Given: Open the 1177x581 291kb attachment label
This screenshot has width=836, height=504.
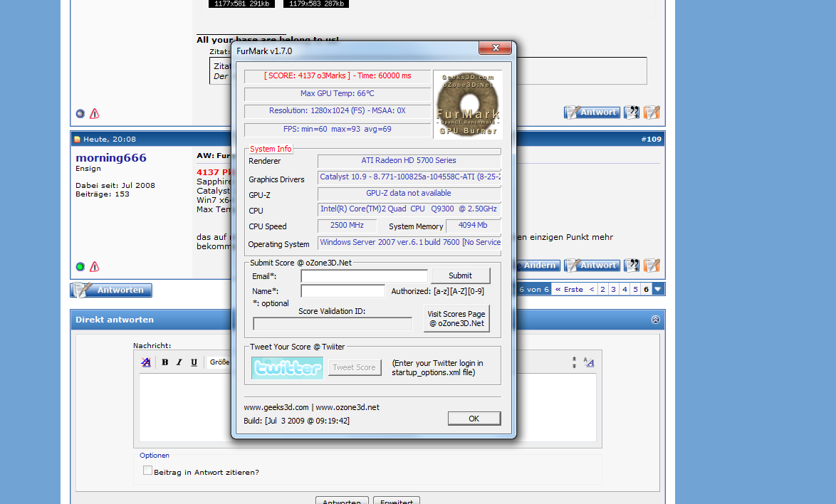Looking at the screenshot, I should click(x=241, y=4).
